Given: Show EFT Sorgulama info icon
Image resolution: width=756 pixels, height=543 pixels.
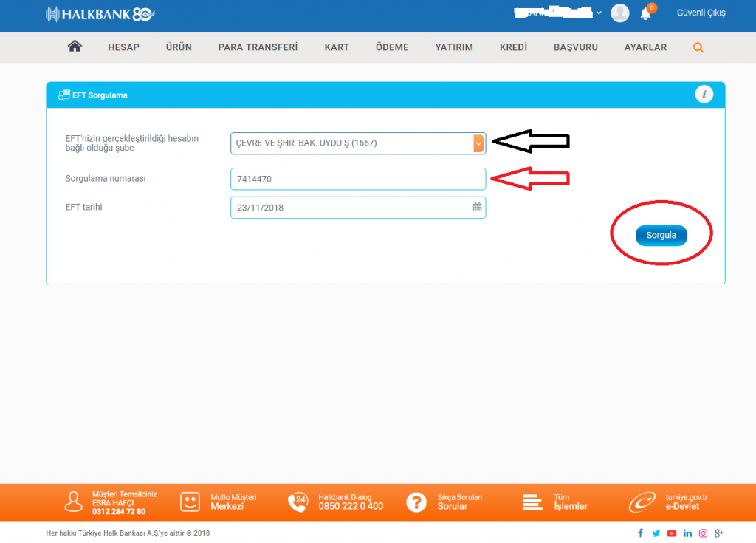Looking at the screenshot, I should [704, 94].
